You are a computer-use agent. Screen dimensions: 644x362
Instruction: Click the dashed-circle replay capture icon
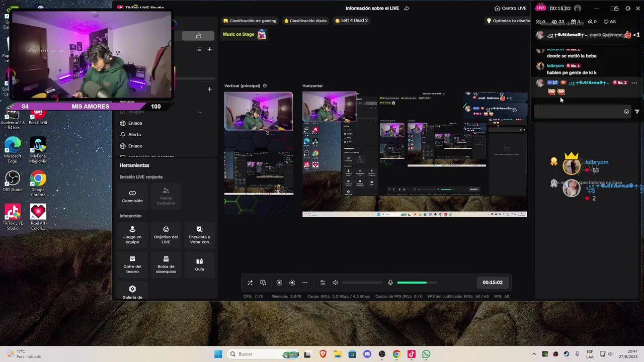point(292,283)
